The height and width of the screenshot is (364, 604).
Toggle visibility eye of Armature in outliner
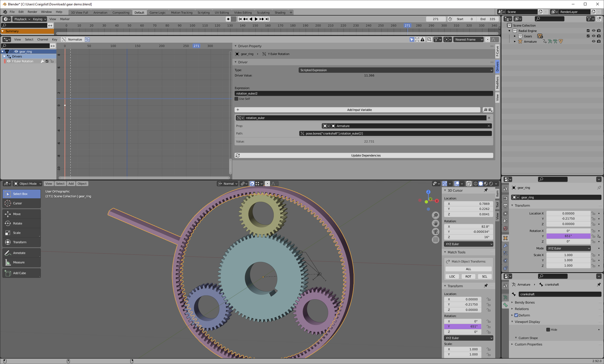click(x=594, y=42)
